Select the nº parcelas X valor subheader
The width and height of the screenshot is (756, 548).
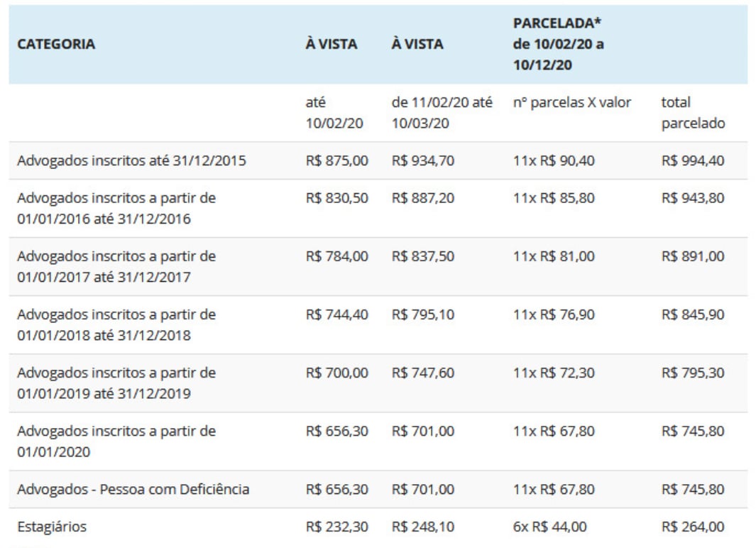[572, 102]
